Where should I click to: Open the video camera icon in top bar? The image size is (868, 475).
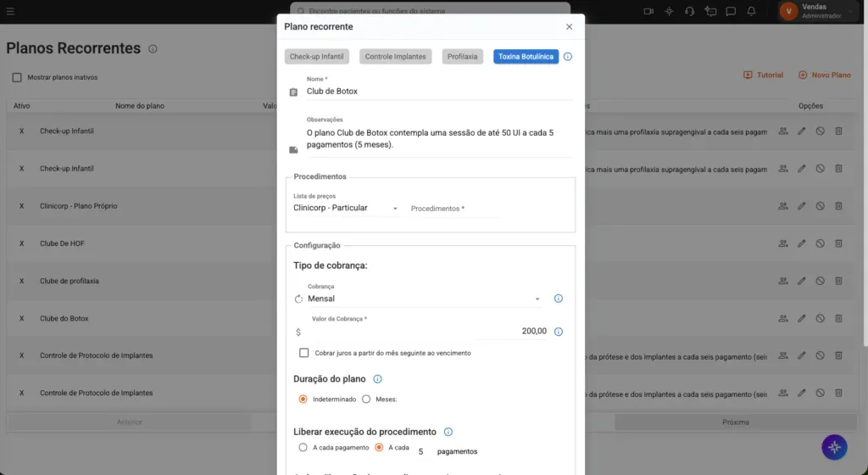(x=648, y=11)
